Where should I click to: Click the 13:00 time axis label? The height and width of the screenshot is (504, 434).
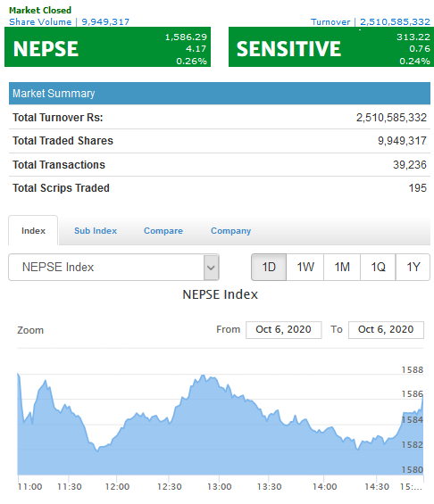click(219, 487)
